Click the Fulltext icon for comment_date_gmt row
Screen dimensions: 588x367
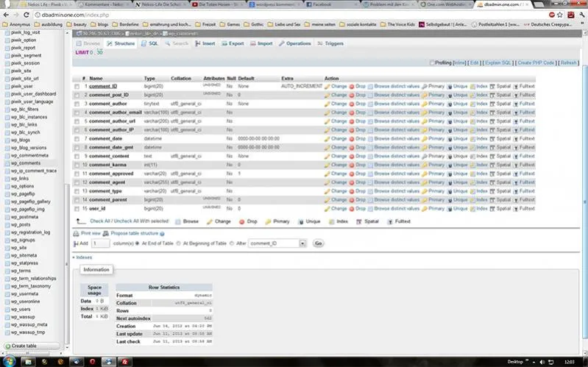point(516,148)
